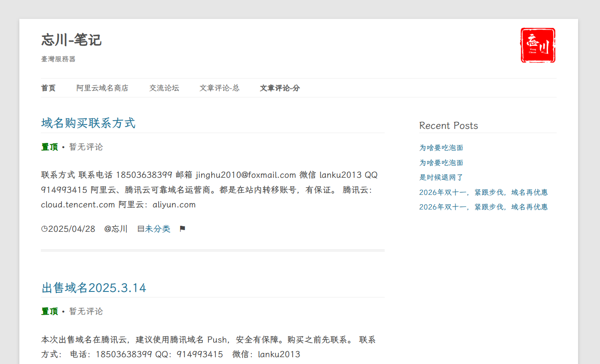The height and width of the screenshot is (364, 600).
Task: Open the post 域名购买联系方式
Action: tap(88, 123)
